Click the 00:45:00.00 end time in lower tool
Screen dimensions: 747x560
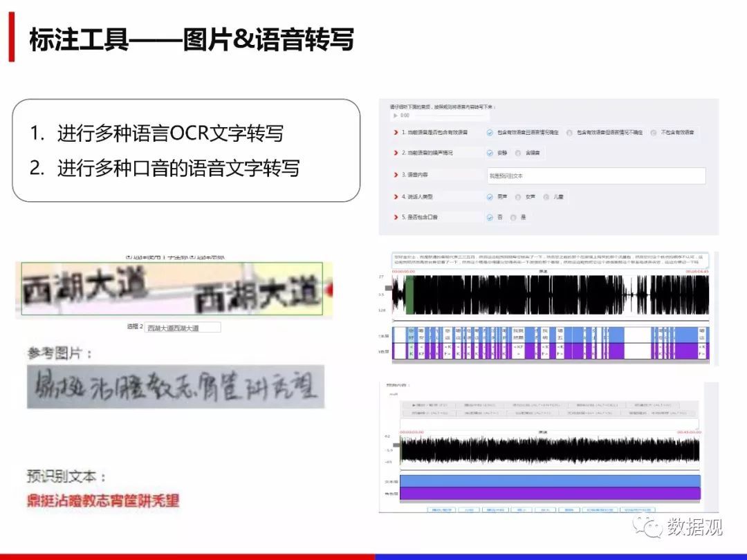[690, 432]
